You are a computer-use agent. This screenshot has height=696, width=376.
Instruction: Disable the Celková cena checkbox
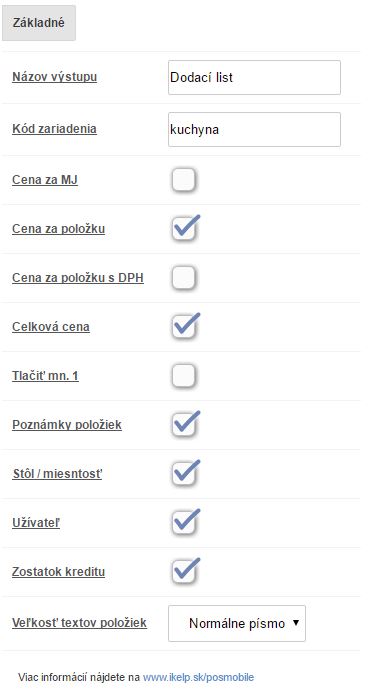tap(184, 327)
